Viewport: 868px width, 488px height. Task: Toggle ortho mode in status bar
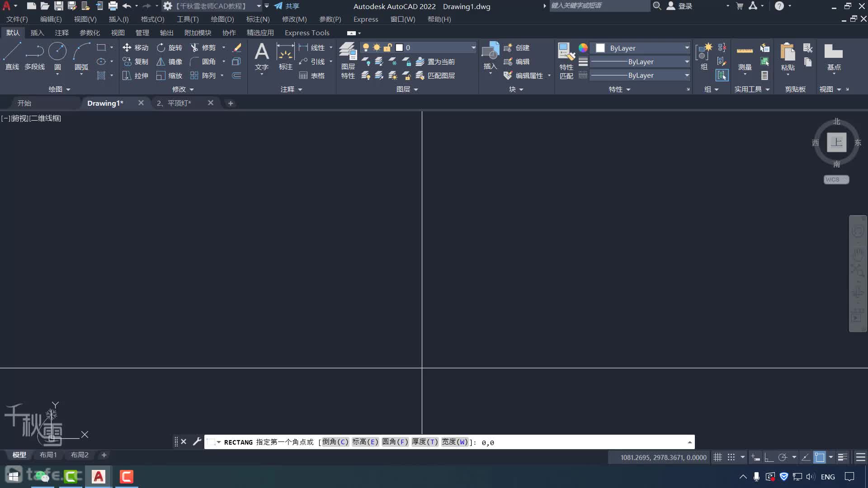[769, 457]
